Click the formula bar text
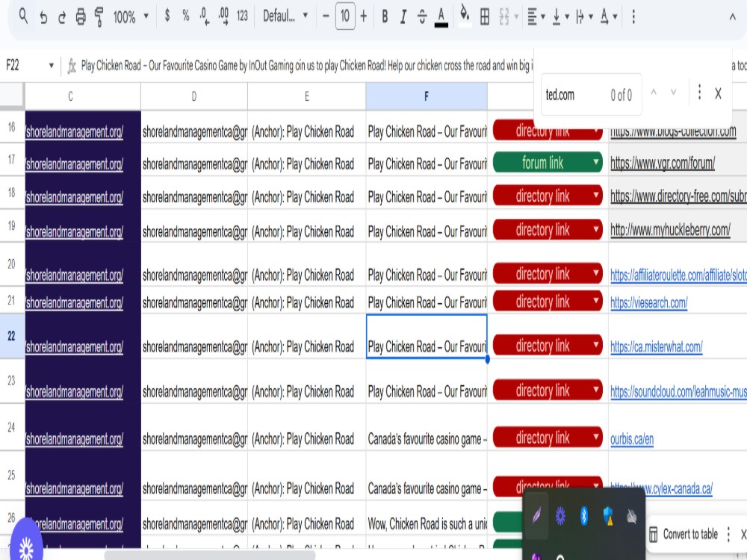This screenshot has height=560, width=747. pos(307,65)
